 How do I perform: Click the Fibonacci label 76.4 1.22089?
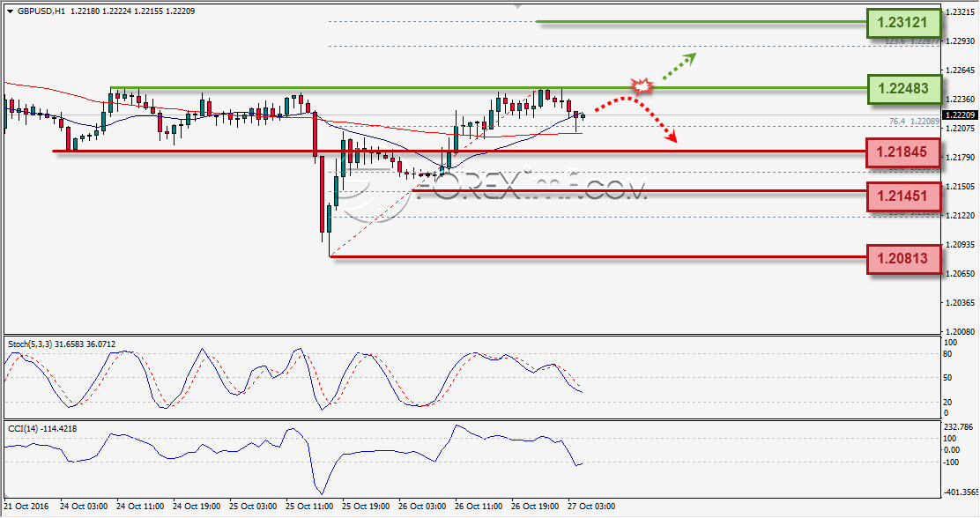[914, 122]
